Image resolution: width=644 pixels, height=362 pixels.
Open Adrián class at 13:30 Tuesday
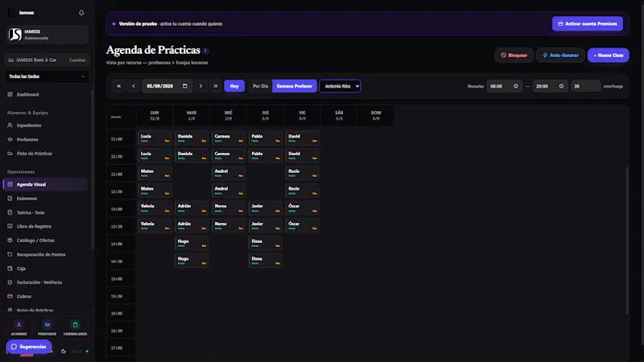pyautogui.click(x=192, y=226)
